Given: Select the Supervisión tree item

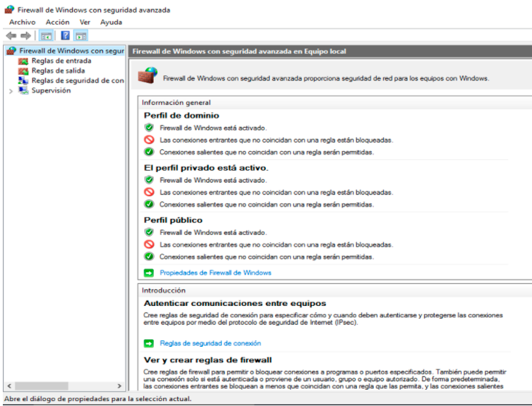Looking at the screenshot, I should pyautogui.click(x=51, y=90).
